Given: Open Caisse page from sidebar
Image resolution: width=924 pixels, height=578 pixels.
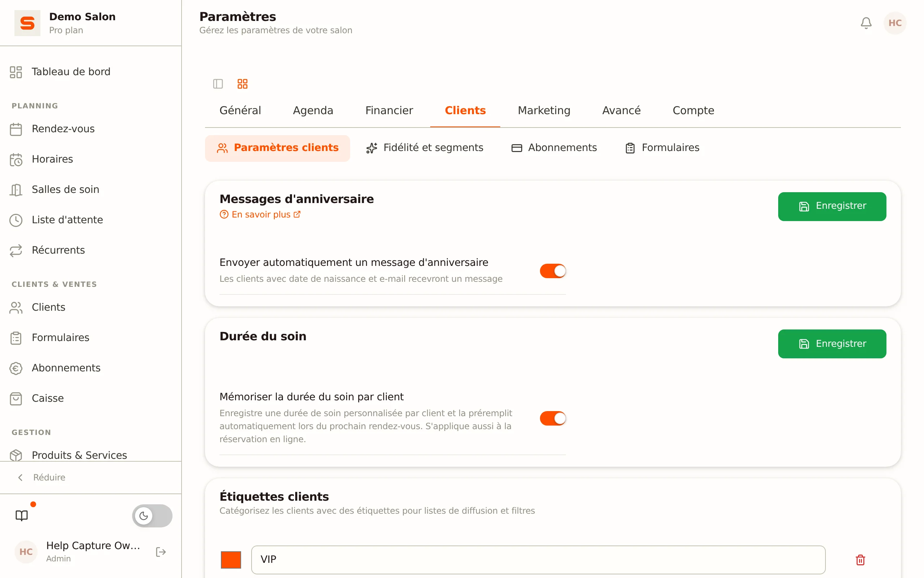Looking at the screenshot, I should click(x=48, y=398).
